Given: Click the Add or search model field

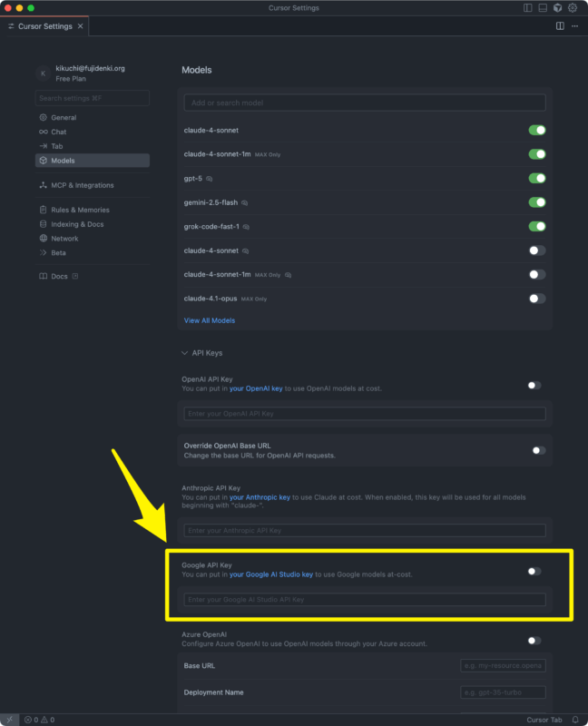Looking at the screenshot, I should (365, 103).
